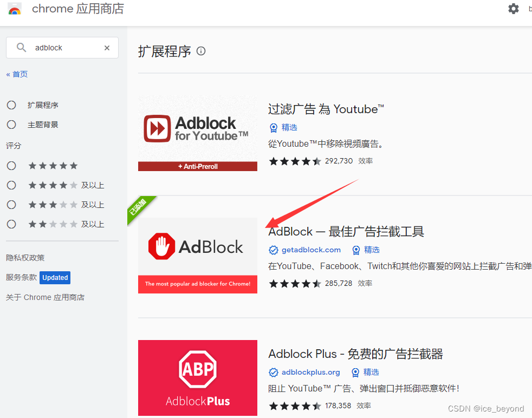Select the three stars 及以上 radio
The image size is (532, 418).
11,205
